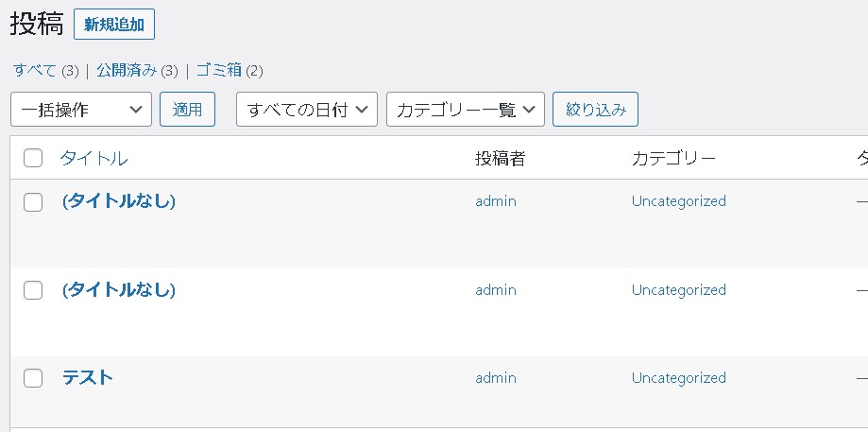Open the second (タイトルなし) post
The width and height of the screenshot is (868, 432).
pyautogui.click(x=119, y=289)
